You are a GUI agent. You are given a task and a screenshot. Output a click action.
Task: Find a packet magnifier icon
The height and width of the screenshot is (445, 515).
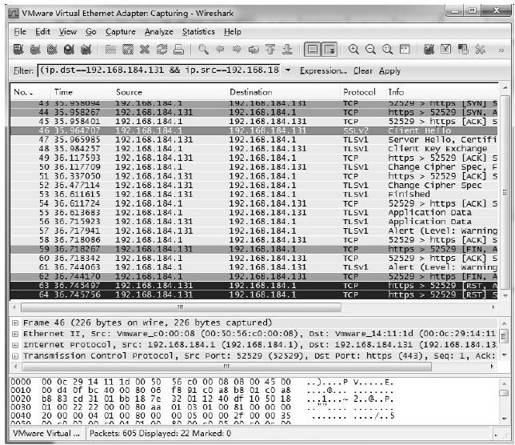(203, 50)
